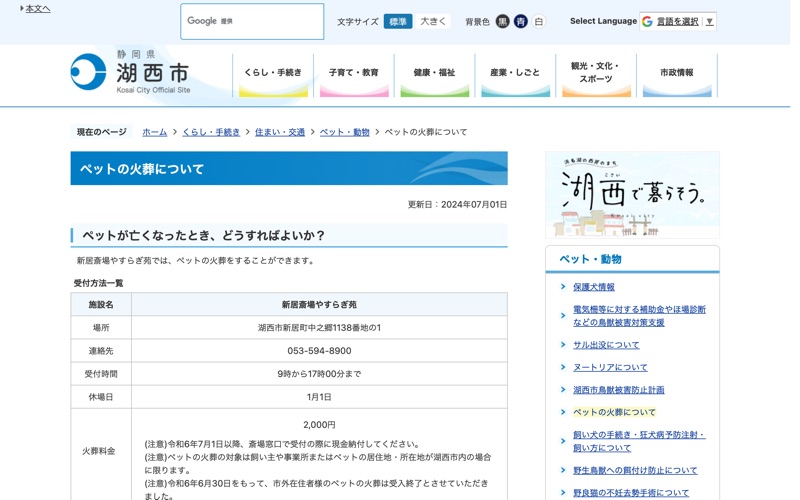Screen dimensions: 800x500
Task: Click the 1月1日 closed day cell
Action: coord(319,397)
